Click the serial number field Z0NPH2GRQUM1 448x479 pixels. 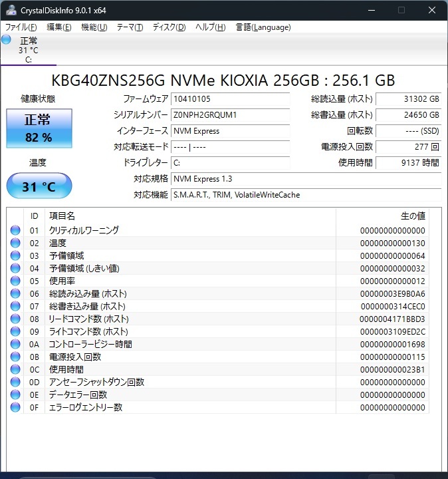231,115
